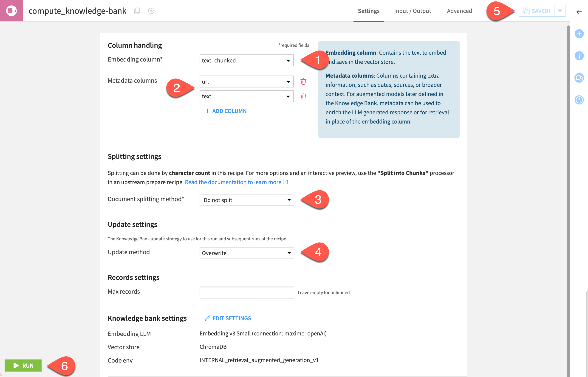588x377 pixels.
Task: Click ADD COLUMN
Action: point(226,111)
